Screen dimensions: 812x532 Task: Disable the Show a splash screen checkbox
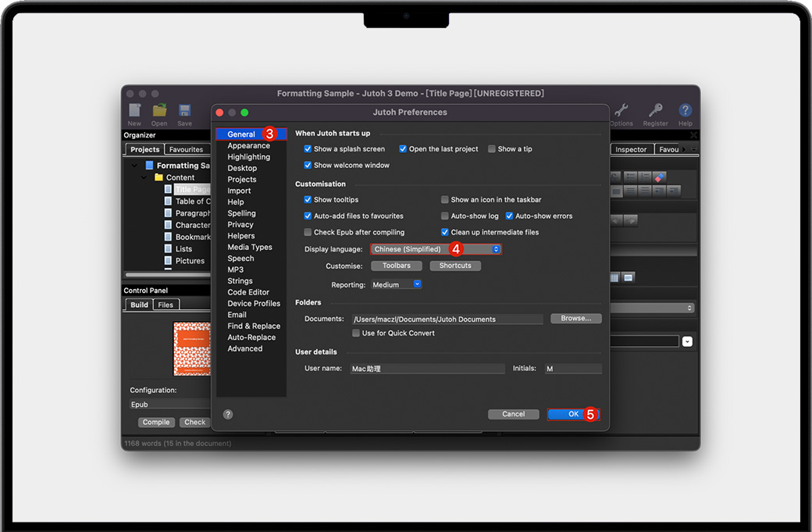tap(308, 149)
